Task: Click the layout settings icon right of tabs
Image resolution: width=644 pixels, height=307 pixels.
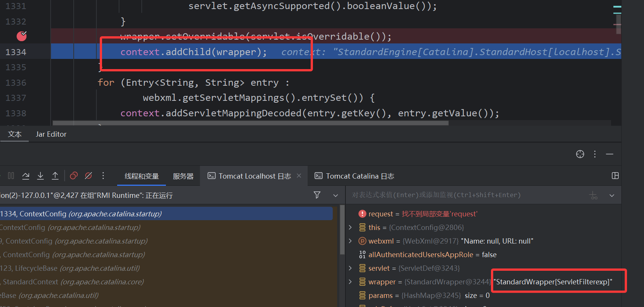Action: click(615, 176)
